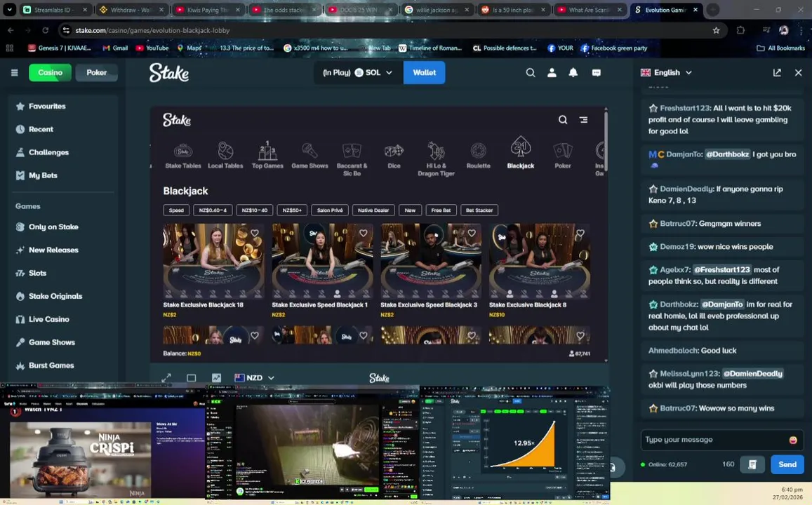Viewport: 812px width, 505px height.
Task: Open the Stake sidebar hamburger menu
Action: coord(15,72)
